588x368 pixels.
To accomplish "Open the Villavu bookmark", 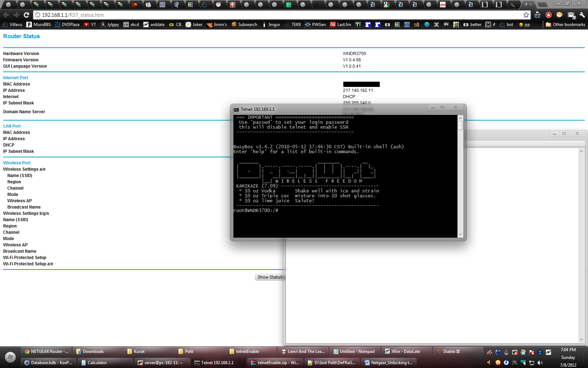I will point(12,25).
